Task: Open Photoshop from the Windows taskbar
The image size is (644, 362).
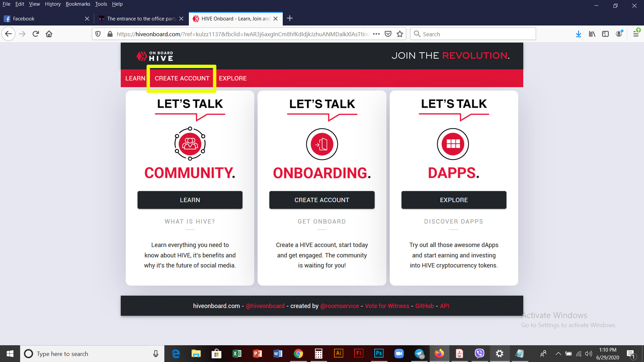Action: 379,354
